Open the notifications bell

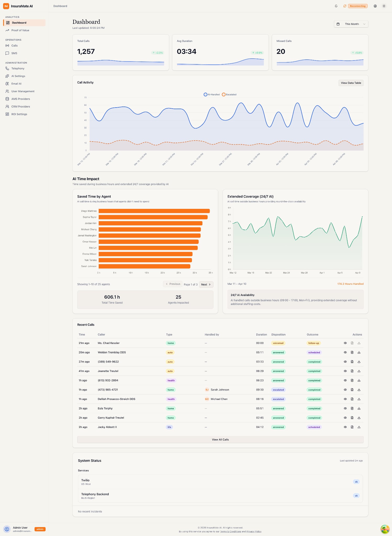pyautogui.click(x=336, y=6)
